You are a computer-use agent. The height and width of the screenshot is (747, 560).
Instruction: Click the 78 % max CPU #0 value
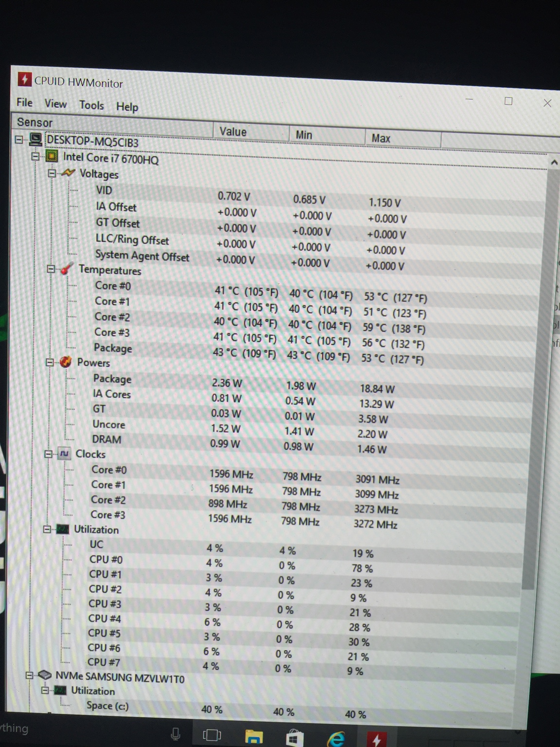tap(362, 568)
